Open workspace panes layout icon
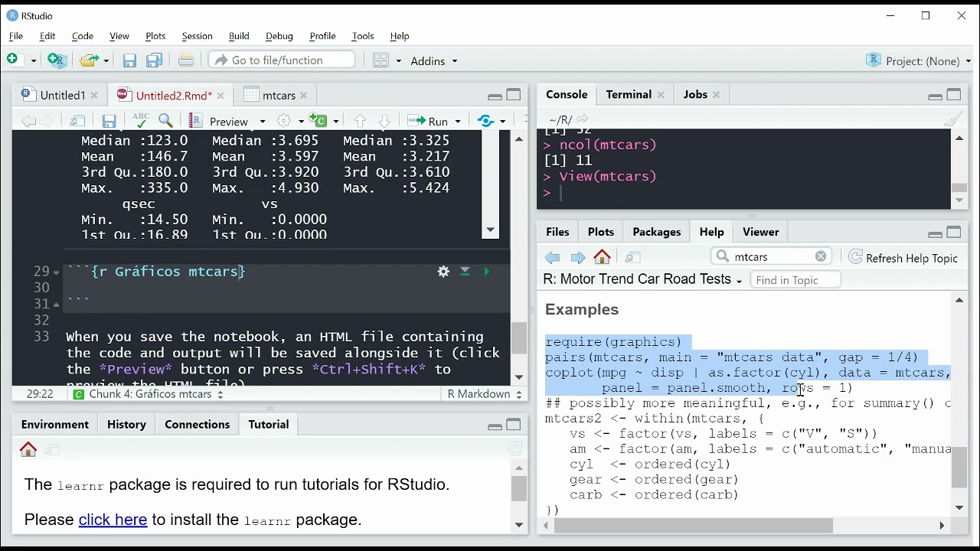 (x=381, y=60)
